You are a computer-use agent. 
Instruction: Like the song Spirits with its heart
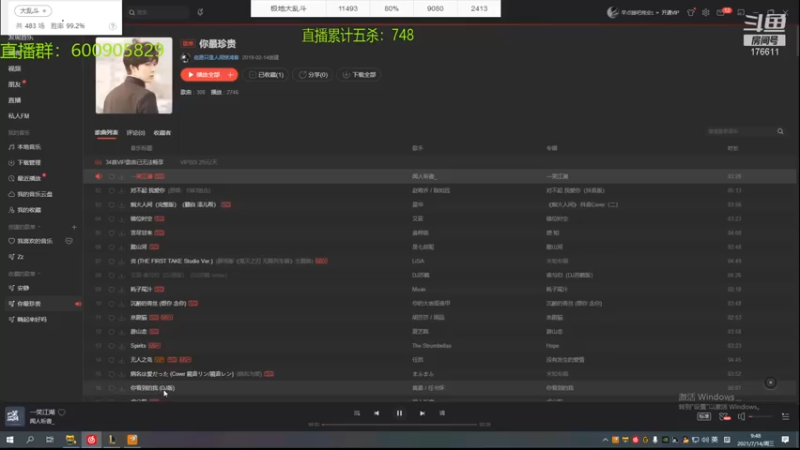[111, 346]
